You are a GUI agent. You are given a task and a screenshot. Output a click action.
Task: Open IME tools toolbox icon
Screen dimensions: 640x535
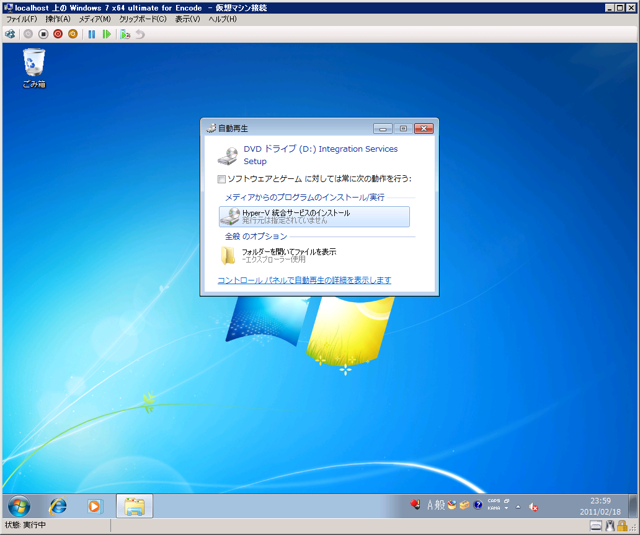coord(464,506)
